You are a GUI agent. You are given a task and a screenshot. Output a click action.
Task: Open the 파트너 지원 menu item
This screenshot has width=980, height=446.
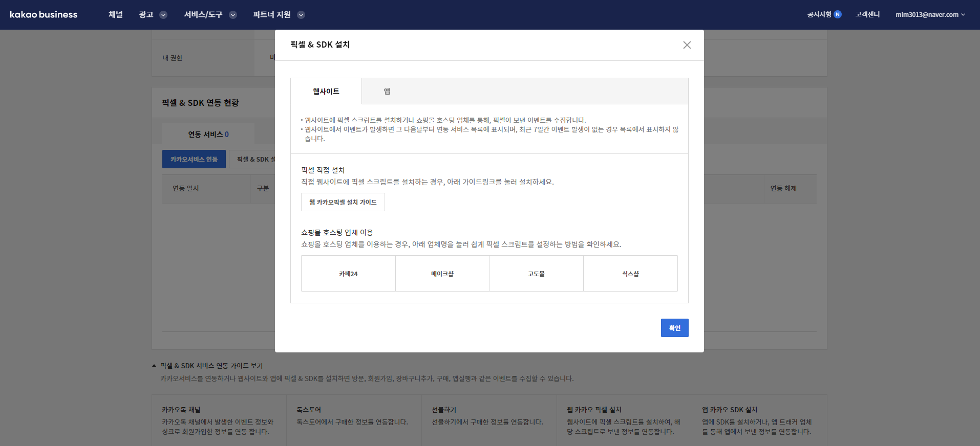coord(272,14)
